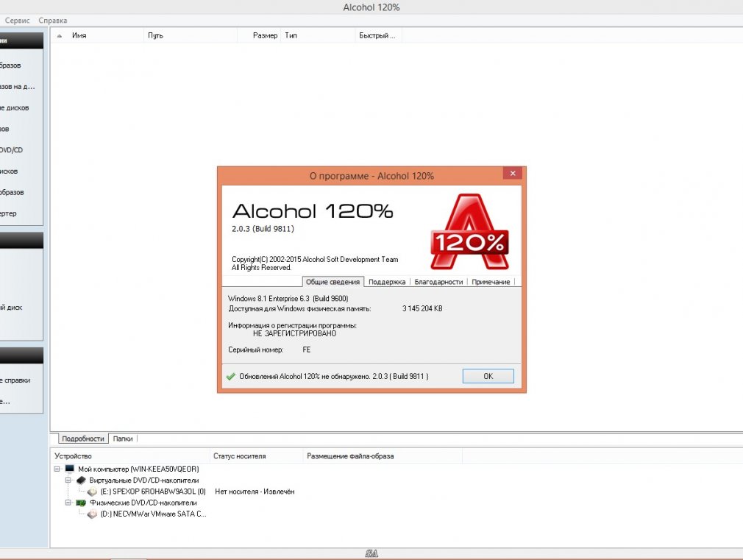The image size is (743, 560).
Task: Click the sidebar item ending in 'е дисков'
Action: (14, 107)
